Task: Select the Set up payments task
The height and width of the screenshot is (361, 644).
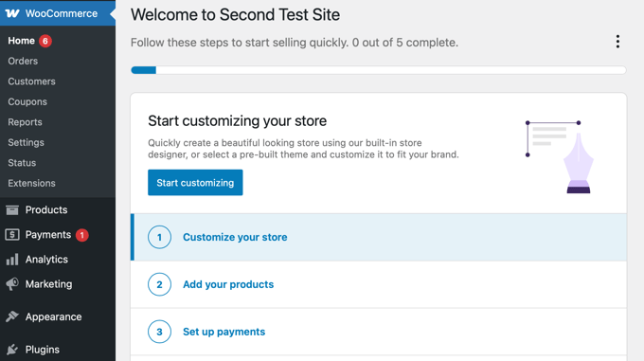Action: pyautogui.click(x=379, y=332)
